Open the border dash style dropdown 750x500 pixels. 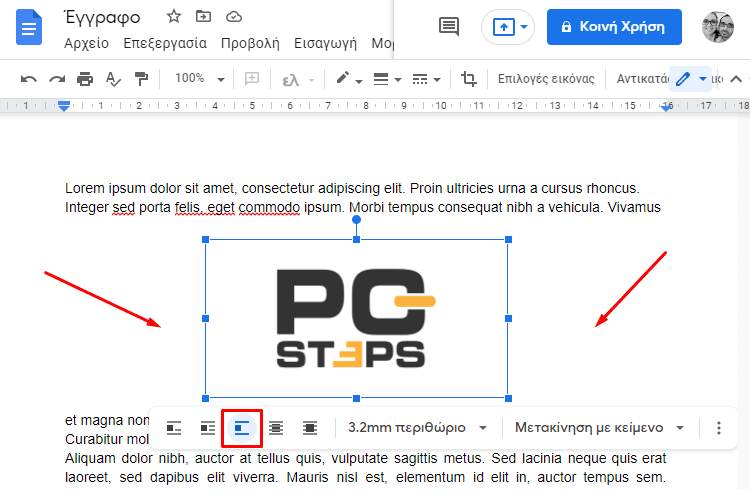(x=426, y=78)
